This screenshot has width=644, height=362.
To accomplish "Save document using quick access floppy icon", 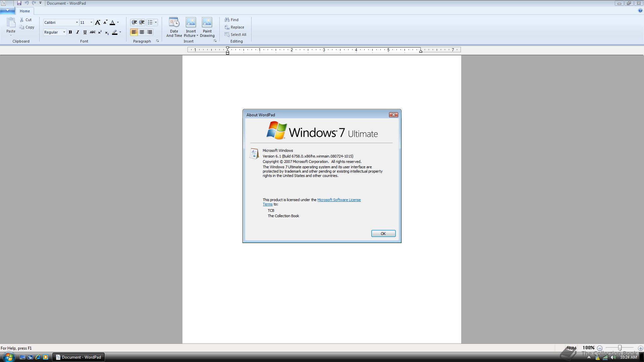I will 19,3.
